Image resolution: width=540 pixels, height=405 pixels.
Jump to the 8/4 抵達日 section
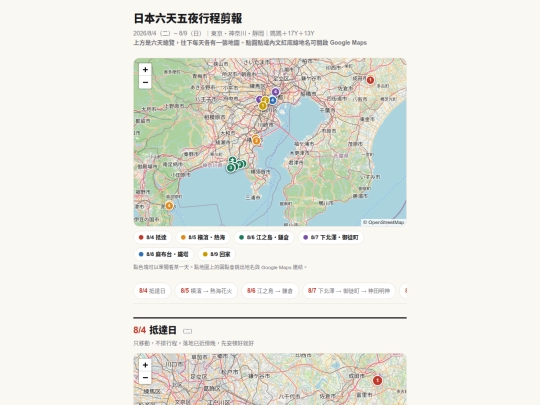coord(152,291)
